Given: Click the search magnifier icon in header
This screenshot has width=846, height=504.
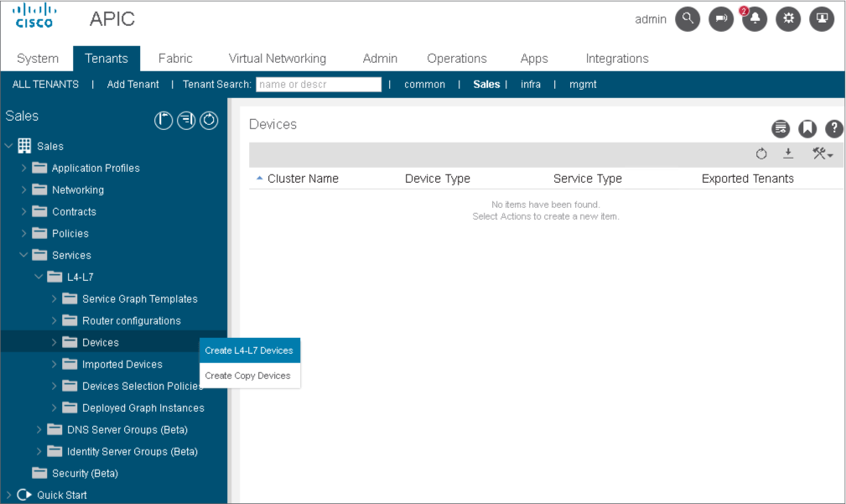Looking at the screenshot, I should tap(688, 19).
